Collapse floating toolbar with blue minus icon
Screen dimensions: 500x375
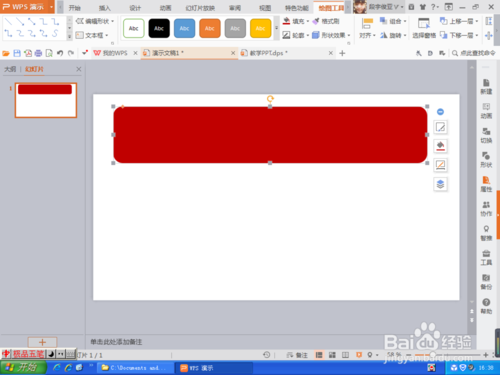[440, 112]
